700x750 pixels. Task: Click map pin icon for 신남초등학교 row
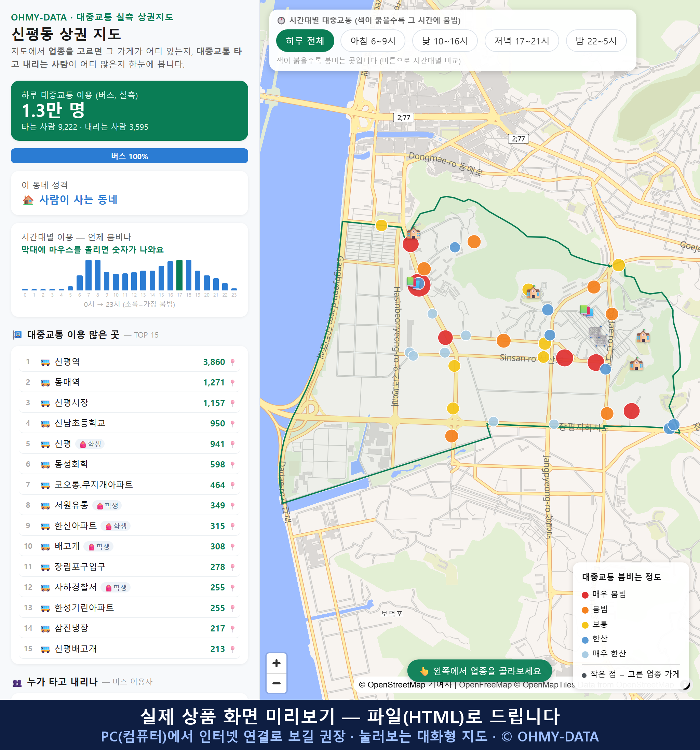click(x=232, y=423)
